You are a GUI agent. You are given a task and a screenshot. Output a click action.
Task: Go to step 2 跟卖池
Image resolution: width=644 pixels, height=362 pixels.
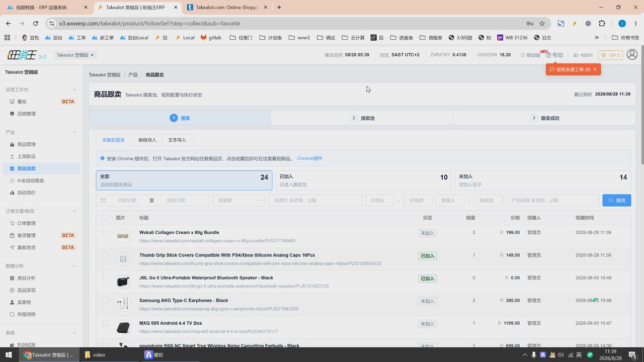coord(362,118)
